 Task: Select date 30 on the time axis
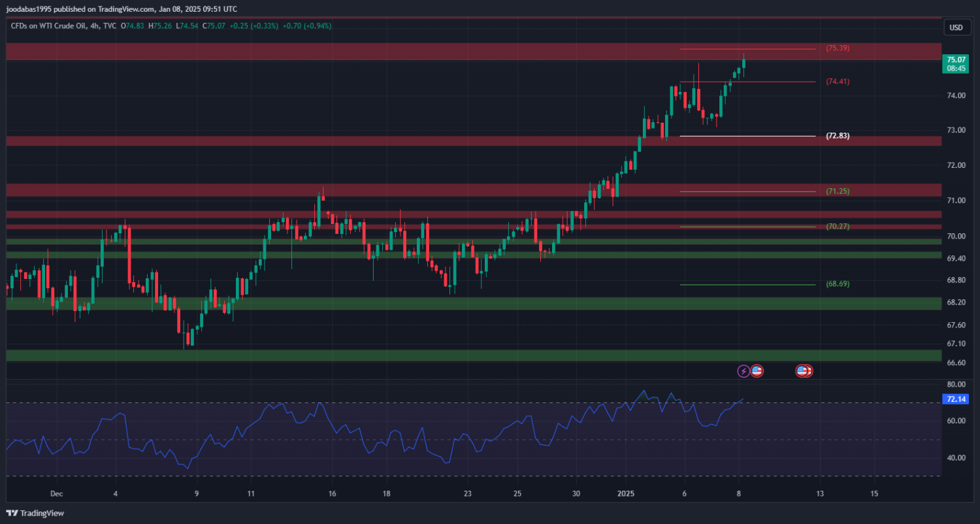pos(576,494)
